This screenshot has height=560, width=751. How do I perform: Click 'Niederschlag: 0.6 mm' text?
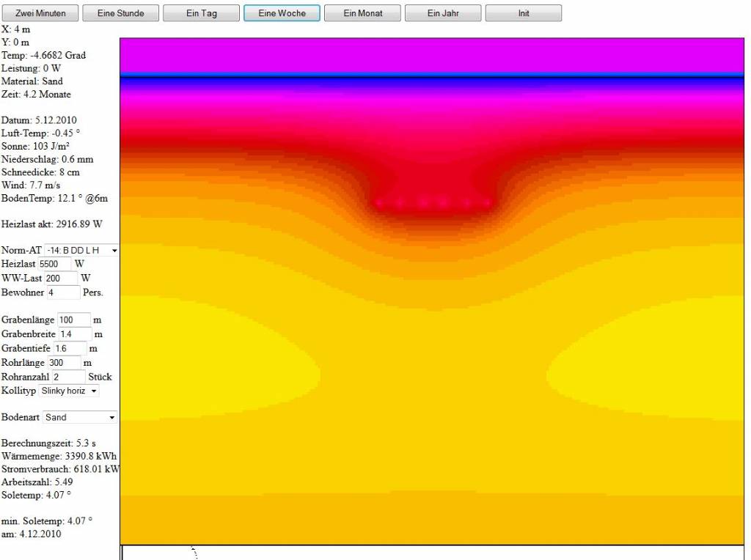(x=48, y=159)
